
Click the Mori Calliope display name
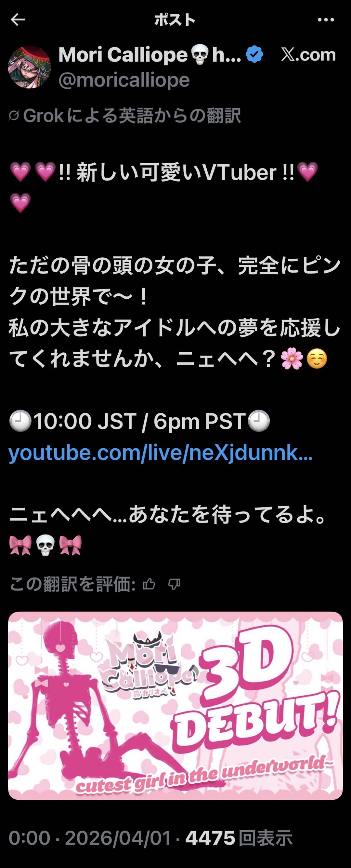(150, 55)
